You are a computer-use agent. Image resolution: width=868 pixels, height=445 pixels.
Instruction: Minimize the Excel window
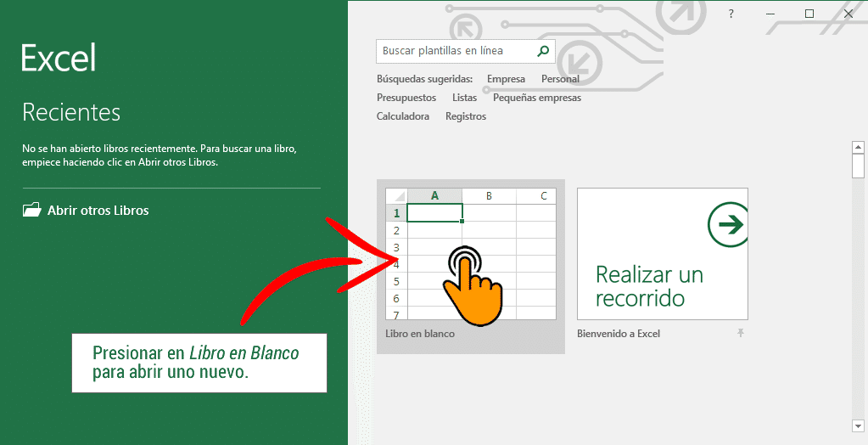tap(770, 14)
